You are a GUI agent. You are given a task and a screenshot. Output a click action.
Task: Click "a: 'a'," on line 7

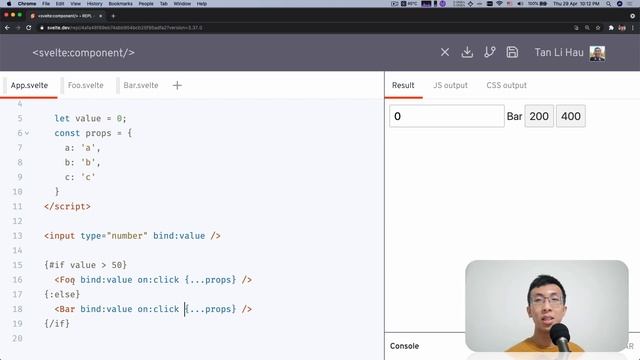[x=82, y=148]
